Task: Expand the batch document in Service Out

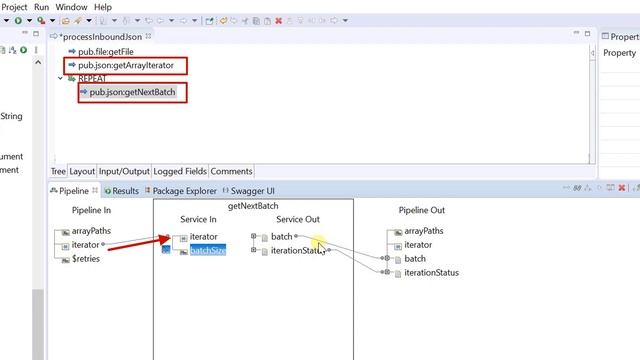Action: [x=253, y=236]
